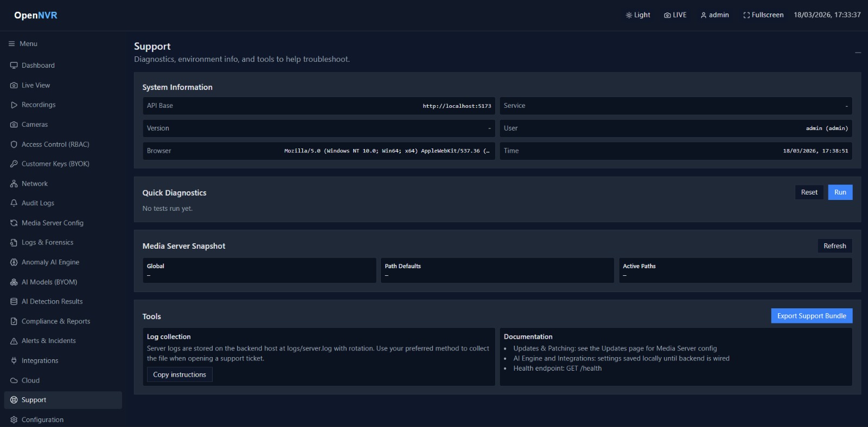
Task: Select Customer Keys (BYOK) menu item
Action: [63, 164]
